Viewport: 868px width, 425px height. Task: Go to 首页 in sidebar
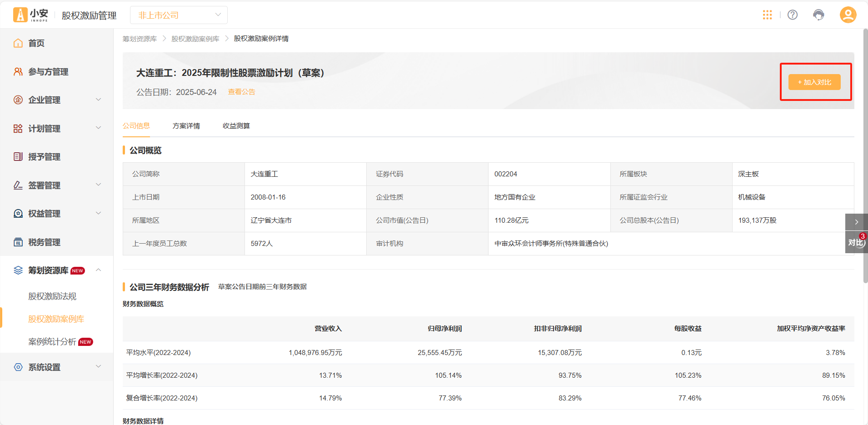point(36,43)
